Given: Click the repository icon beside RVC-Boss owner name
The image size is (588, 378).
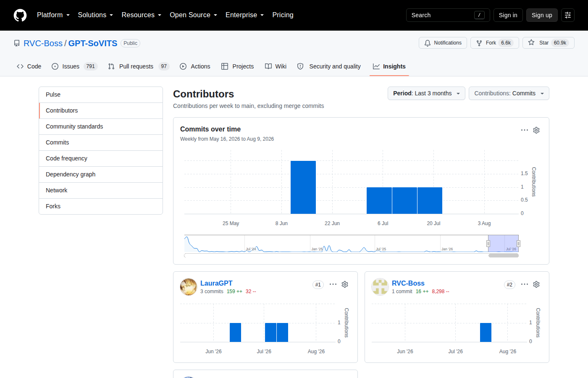Looking at the screenshot, I should [17, 43].
